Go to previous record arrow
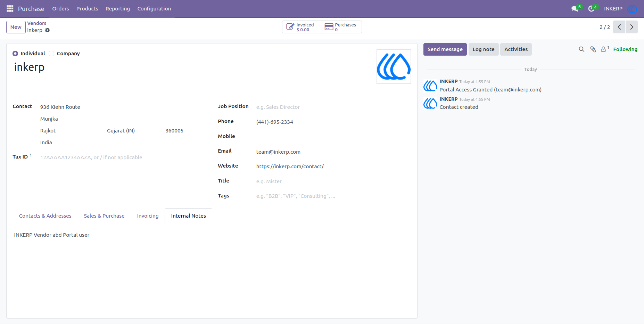 tap(619, 27)
